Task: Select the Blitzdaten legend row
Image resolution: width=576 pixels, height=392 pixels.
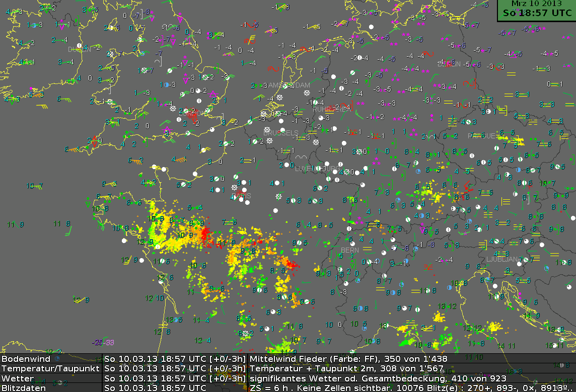Action: click(x=23, y=387)
